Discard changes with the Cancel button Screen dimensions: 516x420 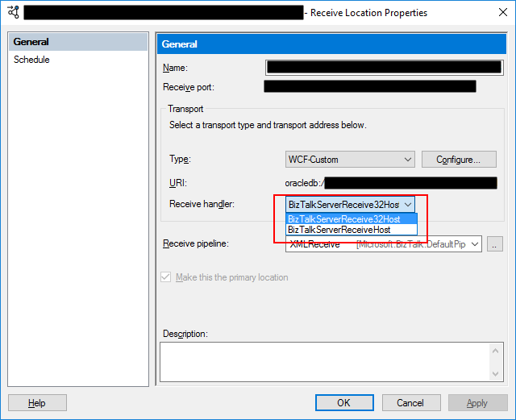click(x=410, y=403)
